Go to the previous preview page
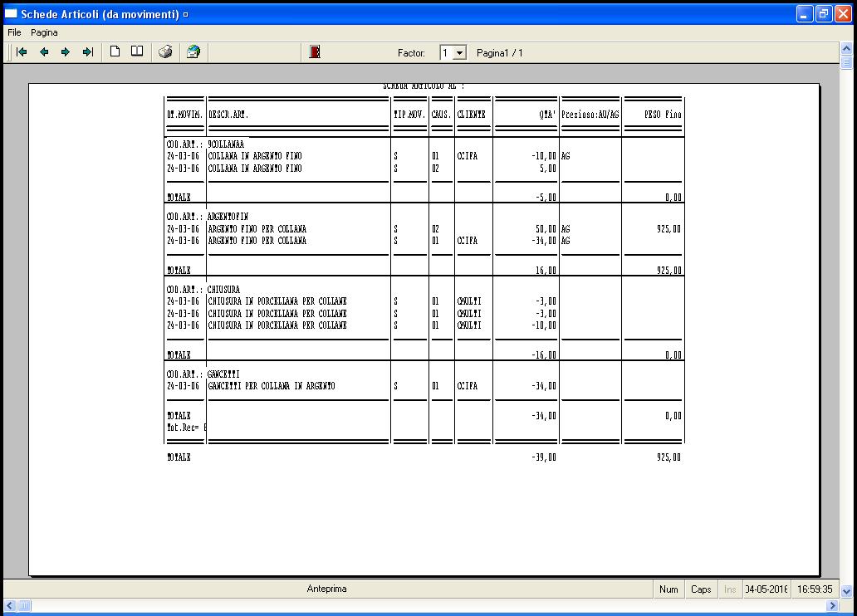Image resolution: width=857 pixels, height=616 pixels. (x=44, y=52)
